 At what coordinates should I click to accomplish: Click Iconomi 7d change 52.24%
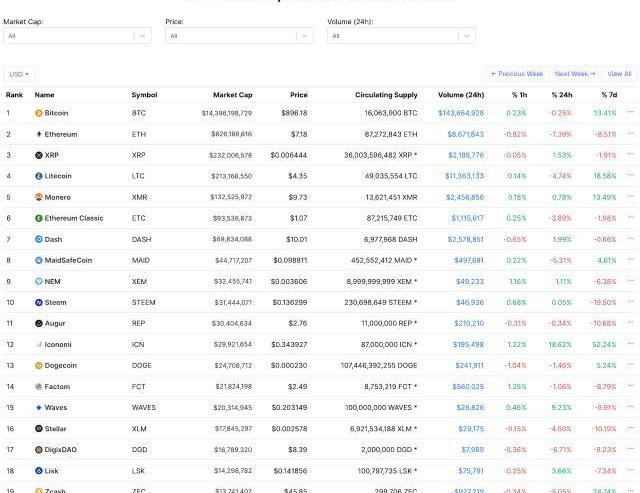tap(604, 344)
